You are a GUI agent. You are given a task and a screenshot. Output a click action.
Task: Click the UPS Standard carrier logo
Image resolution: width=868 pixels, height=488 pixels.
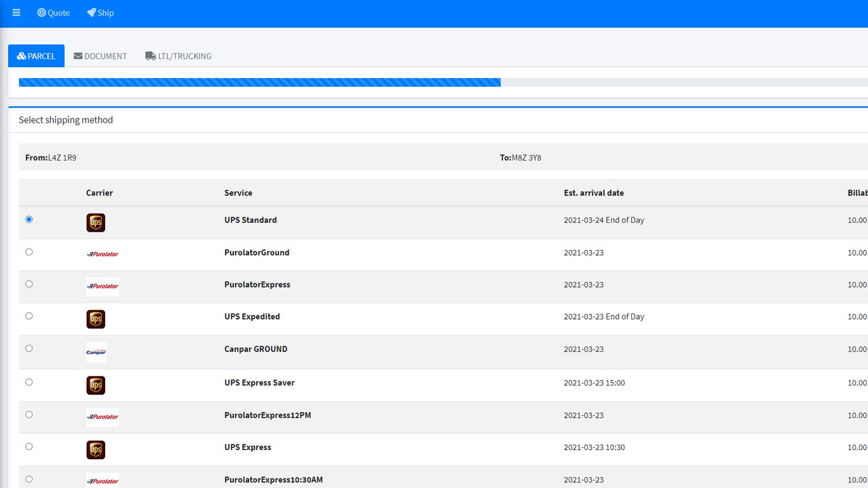pyautogui.click(x=96, y=222)
